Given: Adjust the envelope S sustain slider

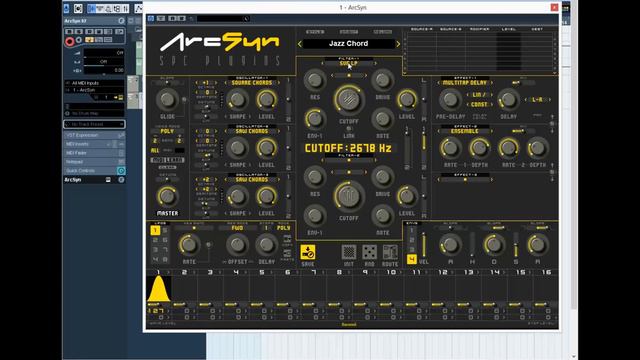Looking at the screenshot, I should pyautogui.click(x=516, y=245).
